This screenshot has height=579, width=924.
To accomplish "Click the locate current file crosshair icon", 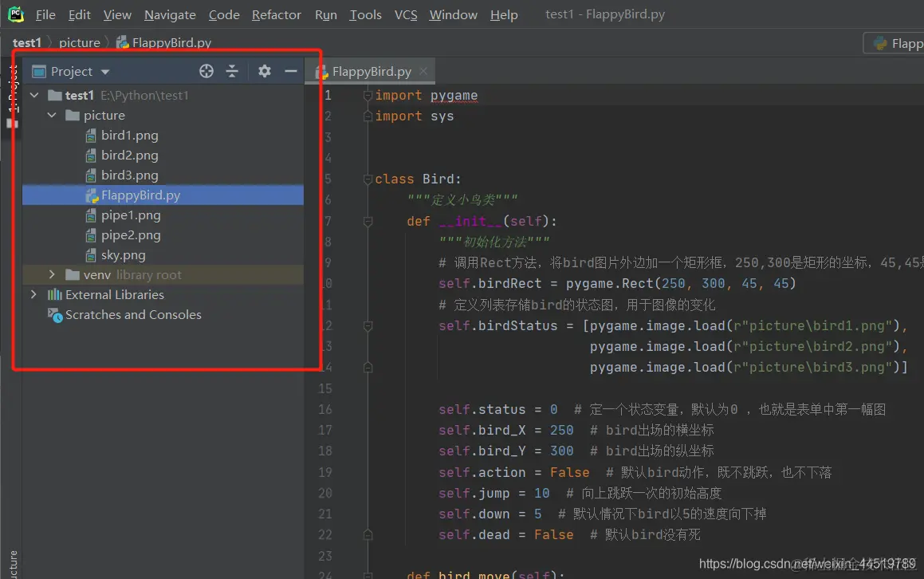I will coord(206,71).
